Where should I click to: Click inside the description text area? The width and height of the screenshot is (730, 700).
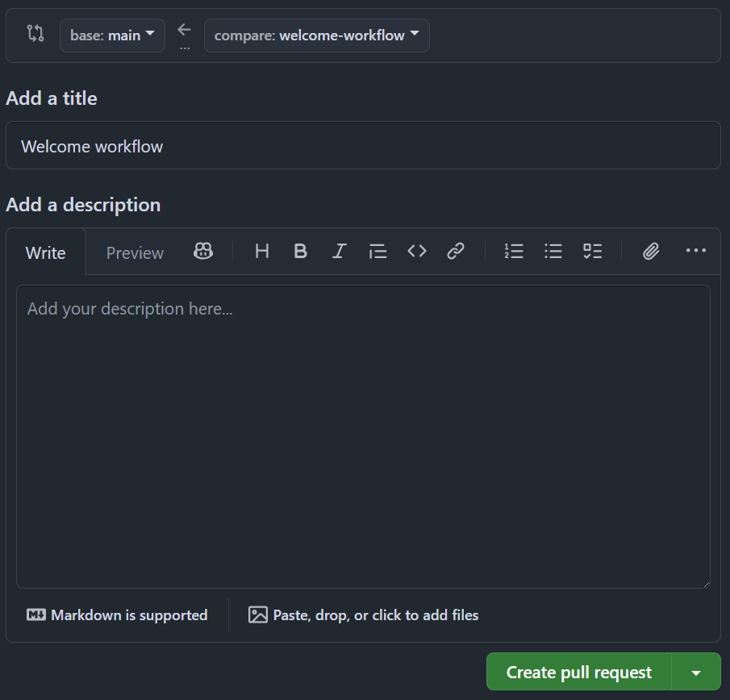click(363, 435)
